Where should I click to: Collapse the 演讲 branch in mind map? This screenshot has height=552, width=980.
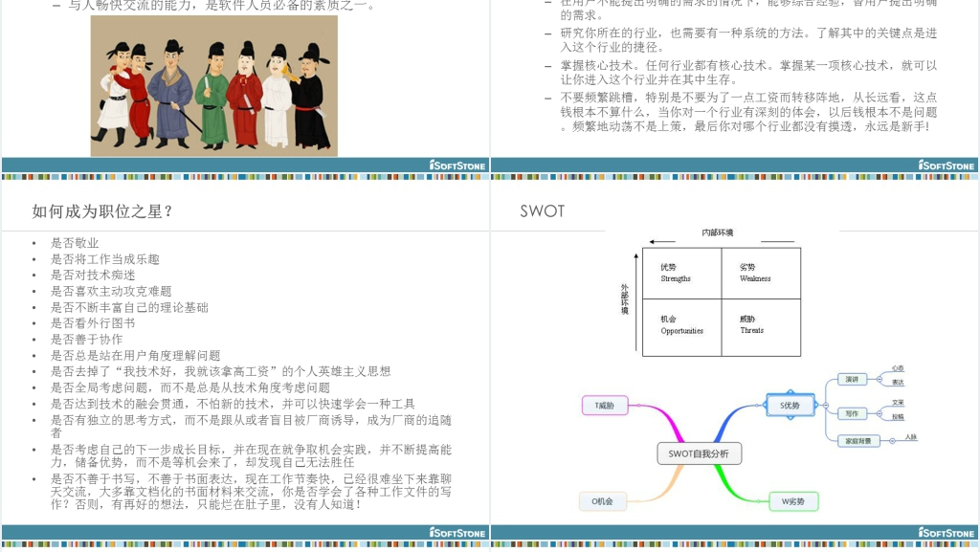(x=879, y=379)
